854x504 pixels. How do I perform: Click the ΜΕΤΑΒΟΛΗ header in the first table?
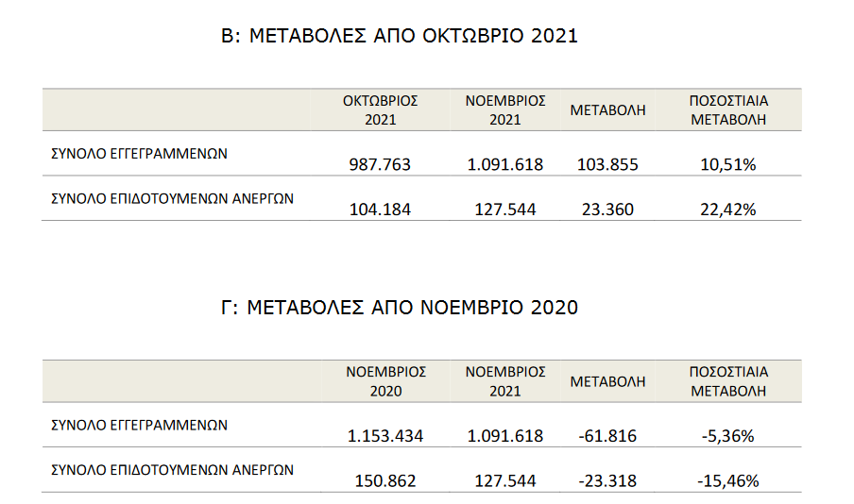tap(607, 109)
